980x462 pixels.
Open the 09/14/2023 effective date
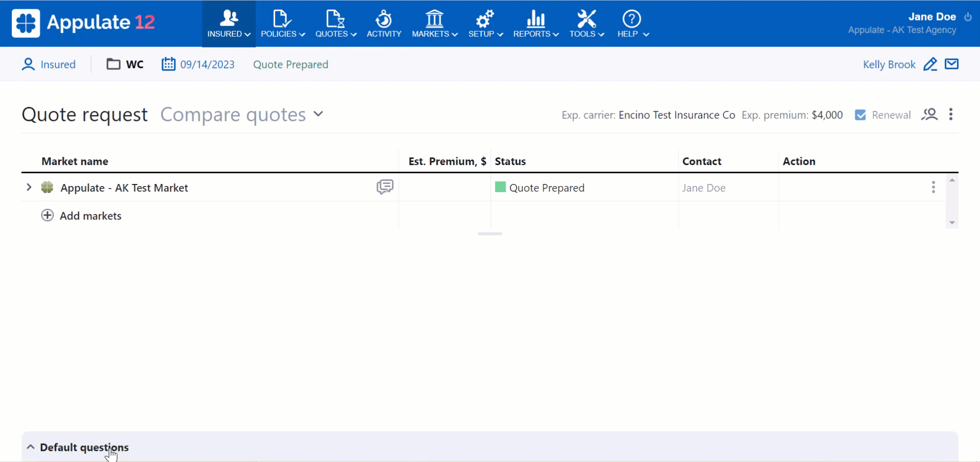[207, 64]
